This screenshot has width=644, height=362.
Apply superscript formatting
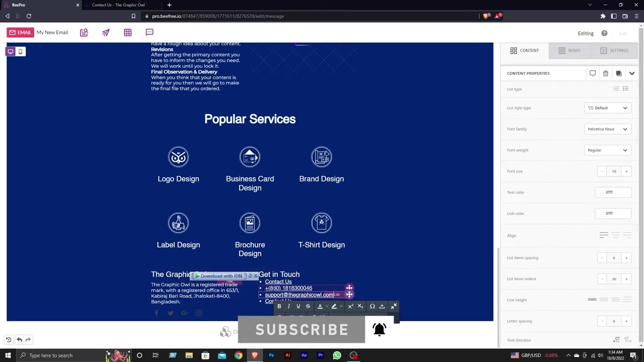[x=351, y=306]
